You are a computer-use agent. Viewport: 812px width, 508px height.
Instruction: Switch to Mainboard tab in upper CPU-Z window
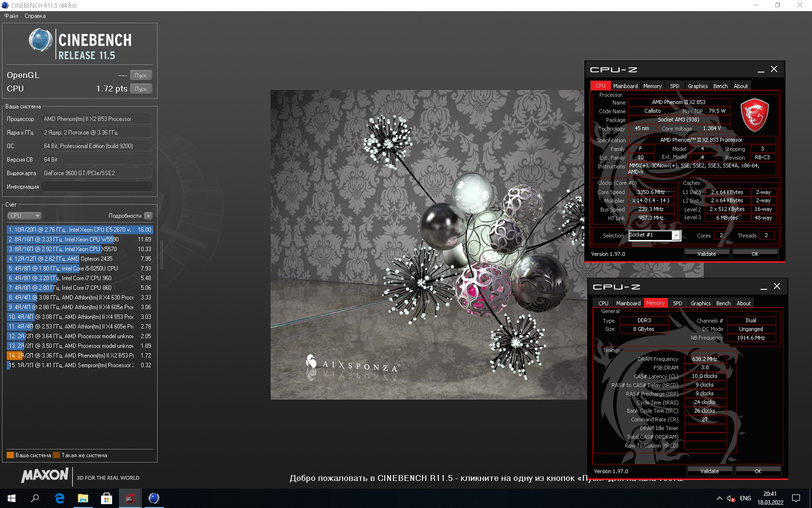coord(625,86)
